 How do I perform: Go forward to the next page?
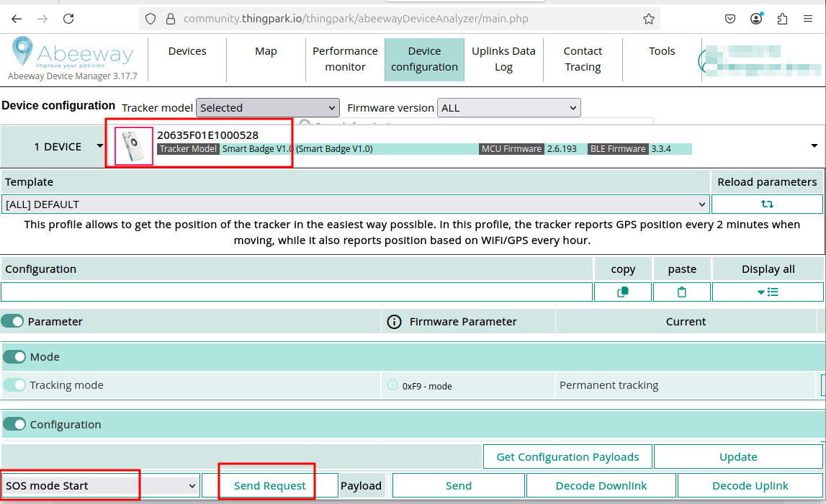[42, 19]
